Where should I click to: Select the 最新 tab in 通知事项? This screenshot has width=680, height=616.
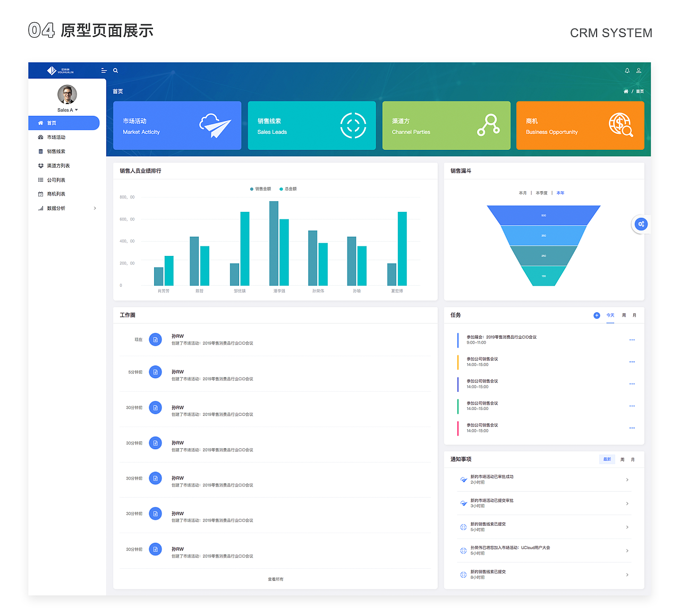607,459
